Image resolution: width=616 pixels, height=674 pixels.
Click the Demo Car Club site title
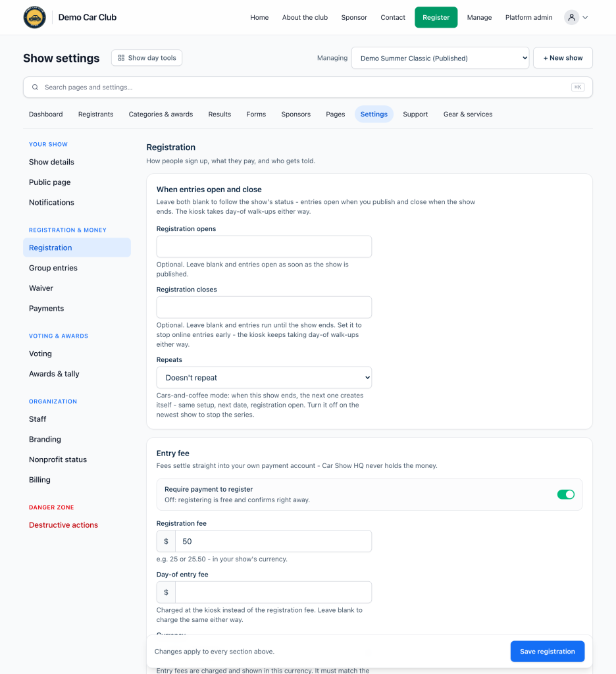(x=88, y=17)
